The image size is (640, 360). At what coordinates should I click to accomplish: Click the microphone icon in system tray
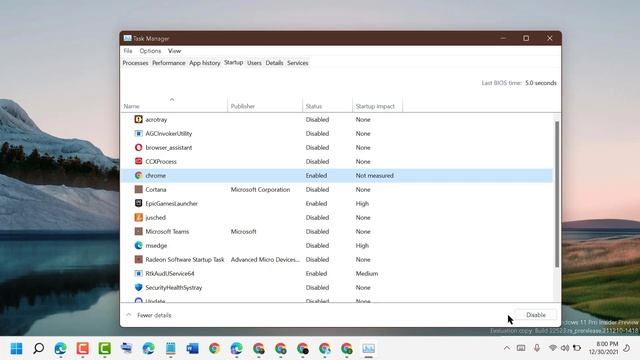point(537,348)
